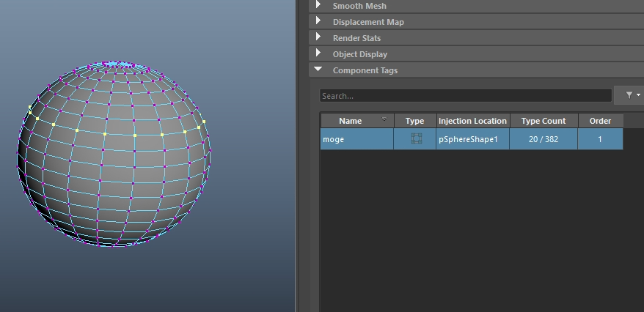Click the Name column sort arrow
This screenshot has width=644, height=312.
[x=384, y=119]
